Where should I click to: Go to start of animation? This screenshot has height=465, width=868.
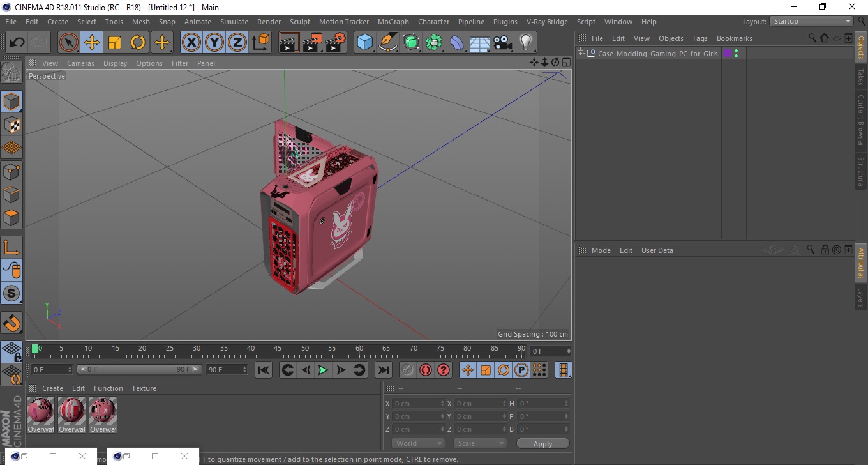[264, 370]
